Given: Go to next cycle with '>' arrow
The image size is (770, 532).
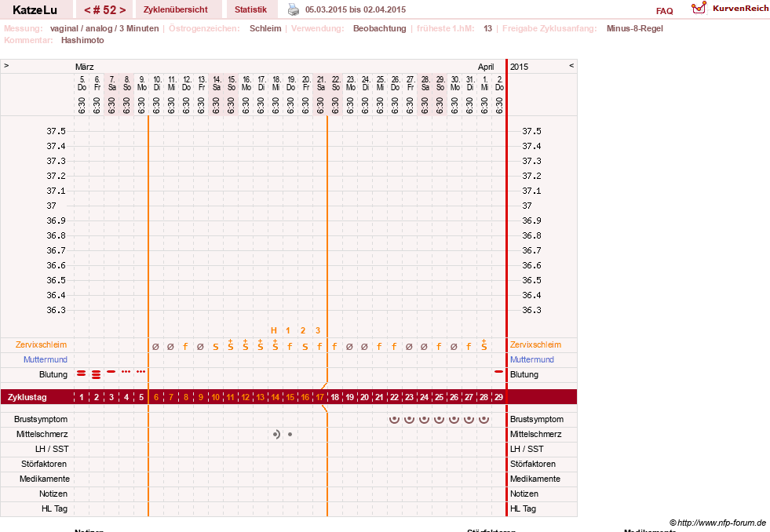Looking at the screenshot, I should (122, 10).
